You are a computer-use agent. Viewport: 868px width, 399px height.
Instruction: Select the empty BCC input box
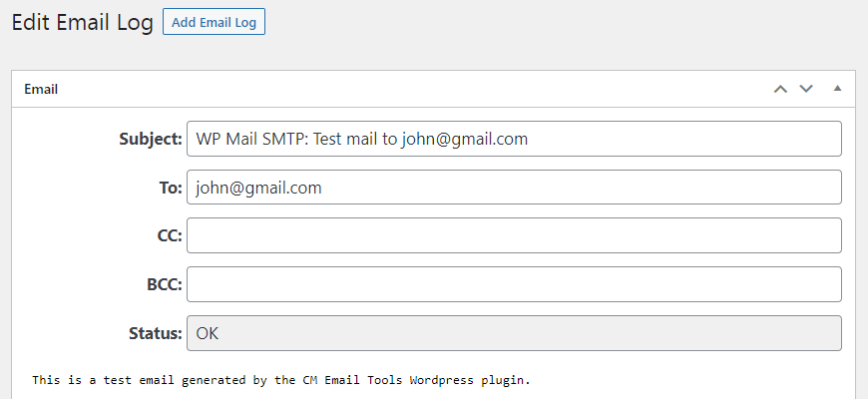point(514,284)
